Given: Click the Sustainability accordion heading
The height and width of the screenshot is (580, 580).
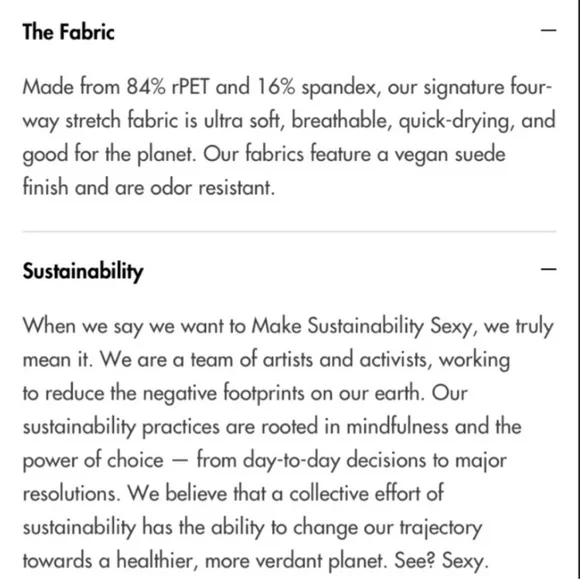Looking at the screenshot, I should coord(83,272).
